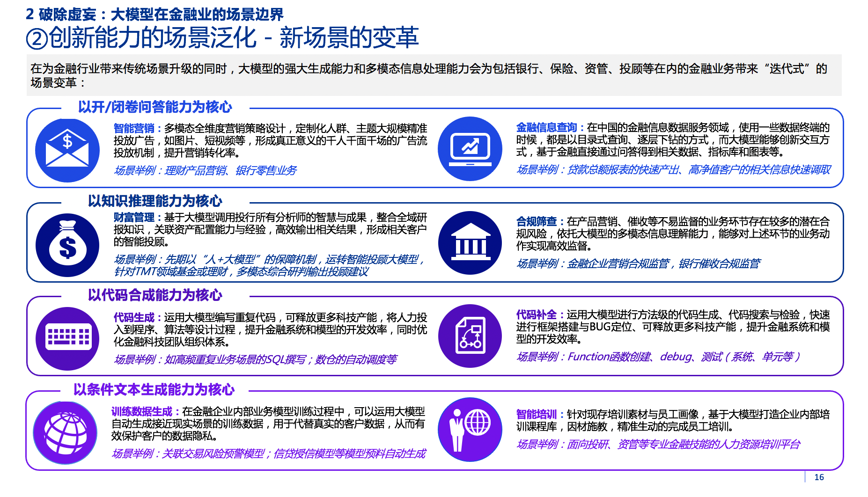The image size is (868, 497).
Task: Click the bold label 合规筛查
Action: click(537, 221)
